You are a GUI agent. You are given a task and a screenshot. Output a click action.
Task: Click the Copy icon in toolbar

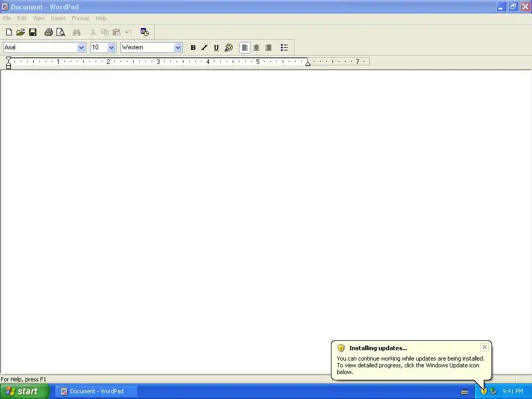(105, 32)
